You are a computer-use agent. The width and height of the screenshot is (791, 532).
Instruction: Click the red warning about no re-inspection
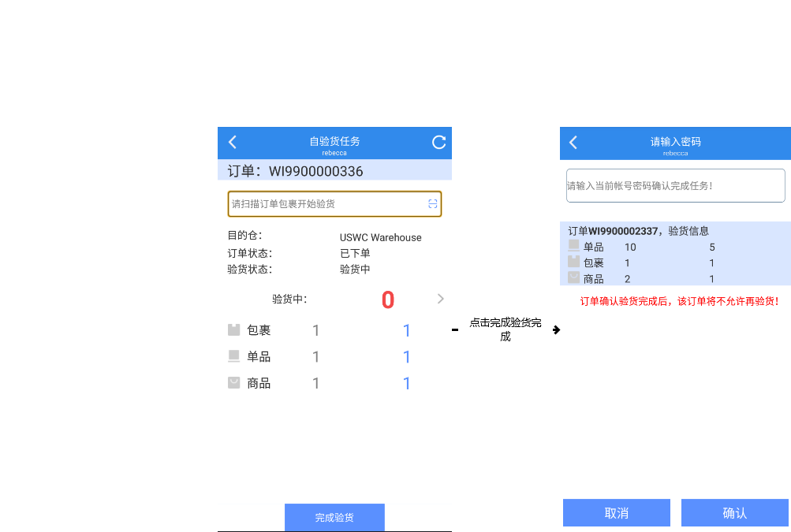pos(681,301)
